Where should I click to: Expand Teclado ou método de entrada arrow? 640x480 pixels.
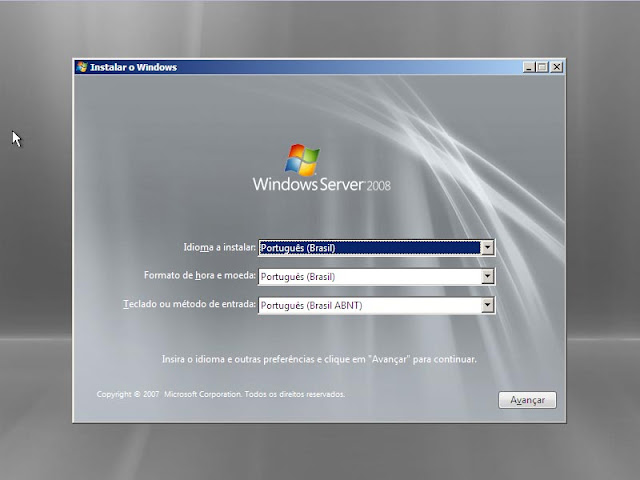tap(487, 305)
